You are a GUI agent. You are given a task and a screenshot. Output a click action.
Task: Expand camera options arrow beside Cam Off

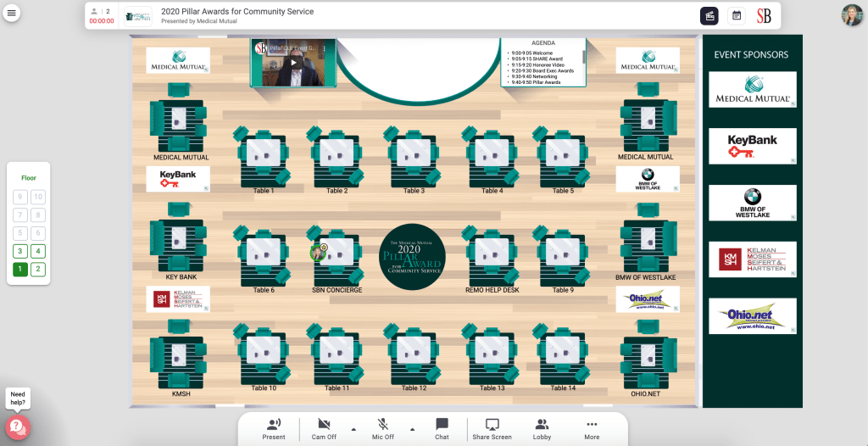pos(352,428)
